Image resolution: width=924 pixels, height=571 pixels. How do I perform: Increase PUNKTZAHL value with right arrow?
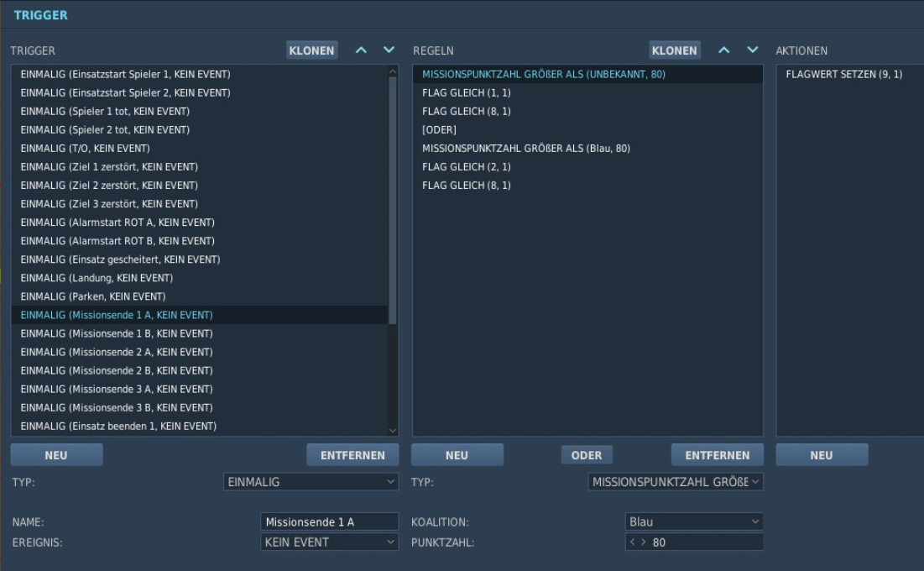click(643, 542)
